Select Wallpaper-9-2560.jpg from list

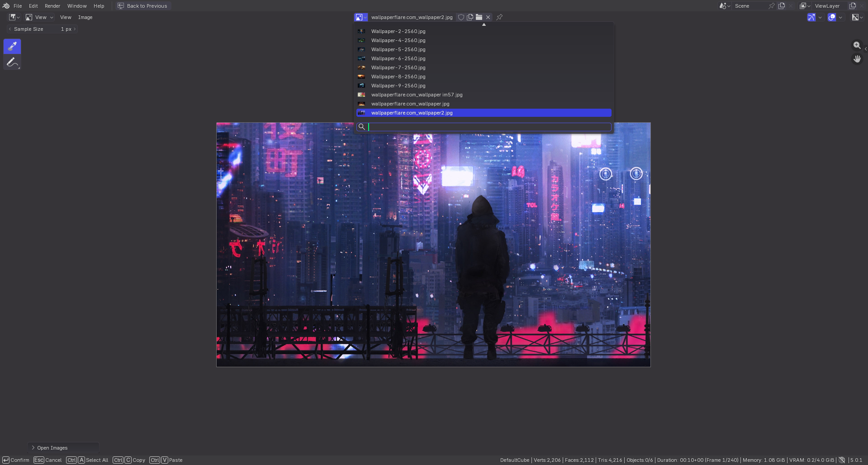click(484, 86)
